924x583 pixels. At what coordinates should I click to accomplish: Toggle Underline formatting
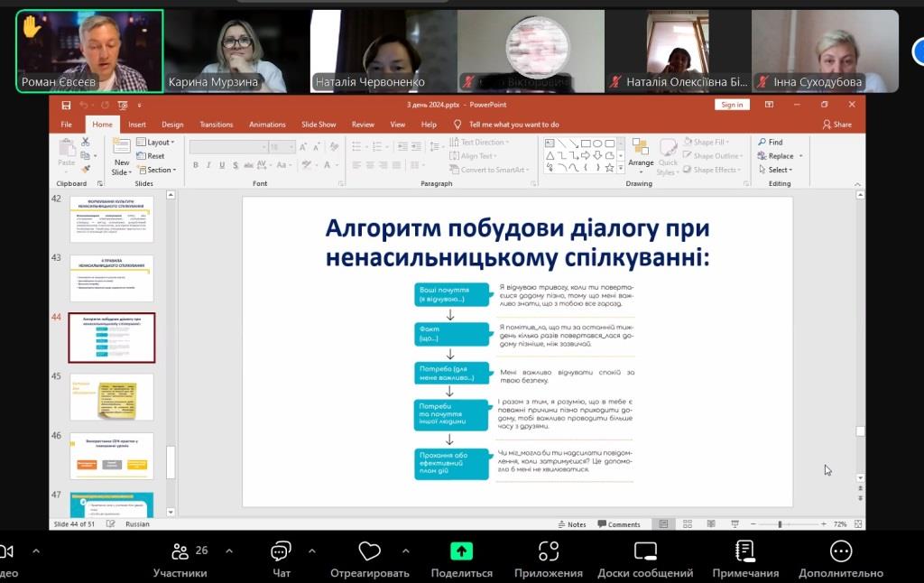tap(222, 165)
